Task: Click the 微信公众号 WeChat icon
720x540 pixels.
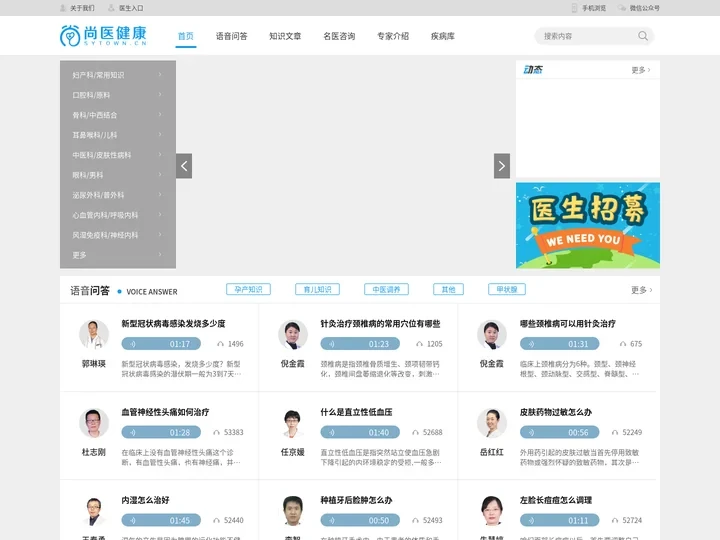Action: (x=622, y=8)
